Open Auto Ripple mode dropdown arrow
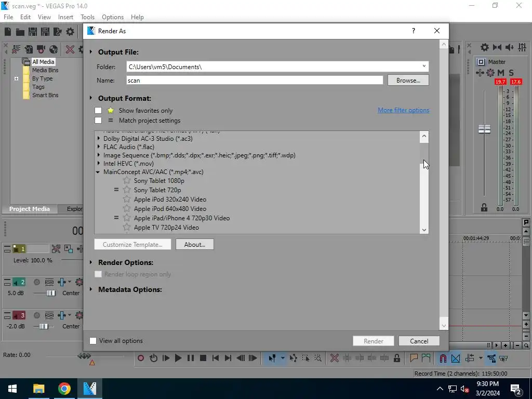532x399 pixels. click(481, 358)
